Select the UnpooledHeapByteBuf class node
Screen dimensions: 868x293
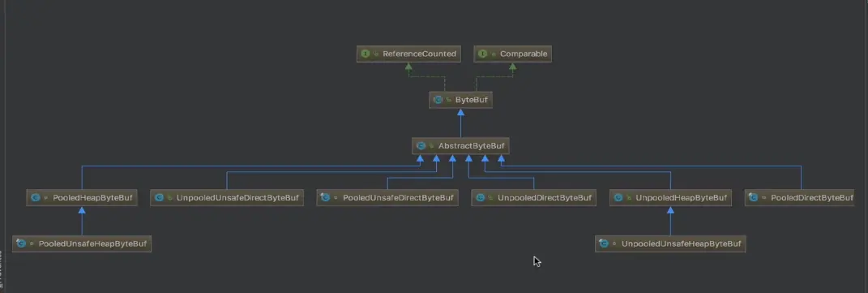tap(670, 198)
